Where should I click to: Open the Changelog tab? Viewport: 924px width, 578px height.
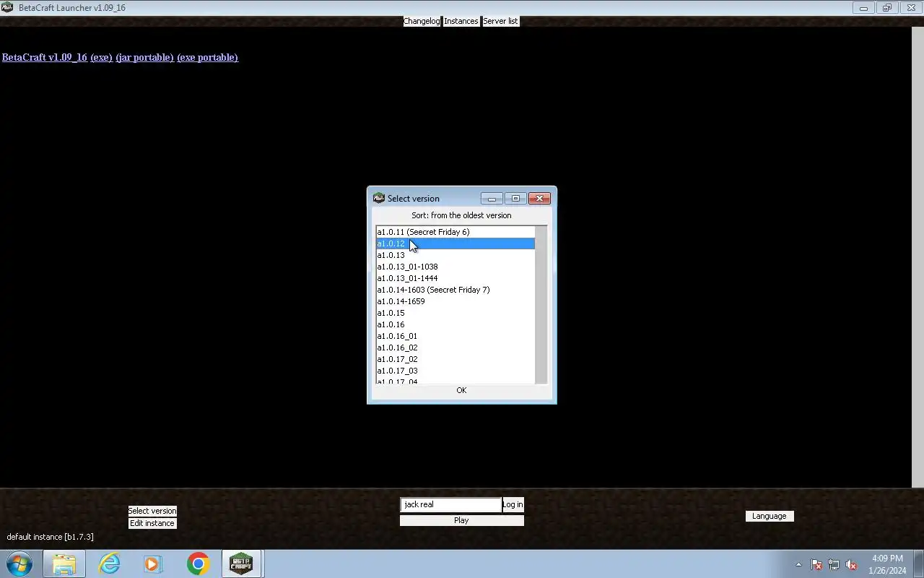422,21
